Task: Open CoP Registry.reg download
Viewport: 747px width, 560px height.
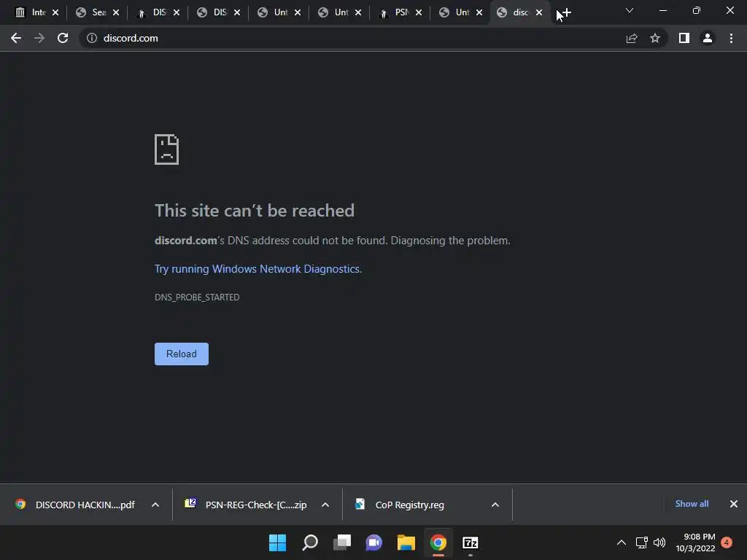Action: 400,505
